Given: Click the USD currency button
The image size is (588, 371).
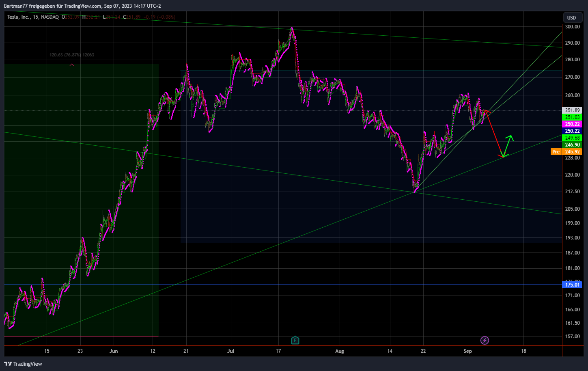Looking at the screenshot, I should coord(571,17).
